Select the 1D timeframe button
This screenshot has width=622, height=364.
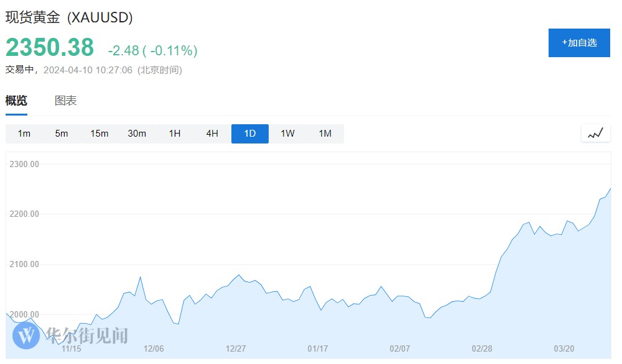[250, 134]
